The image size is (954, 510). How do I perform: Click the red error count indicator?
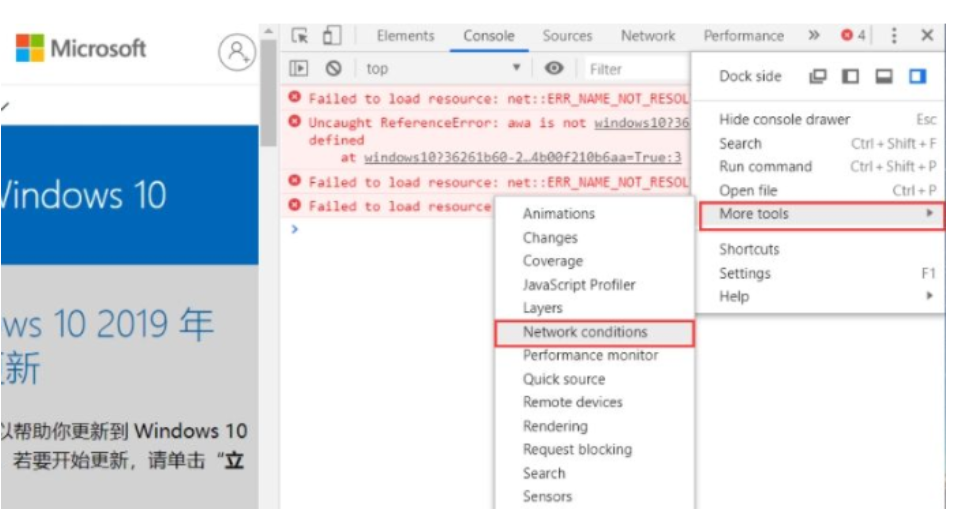tap(853, 36)
